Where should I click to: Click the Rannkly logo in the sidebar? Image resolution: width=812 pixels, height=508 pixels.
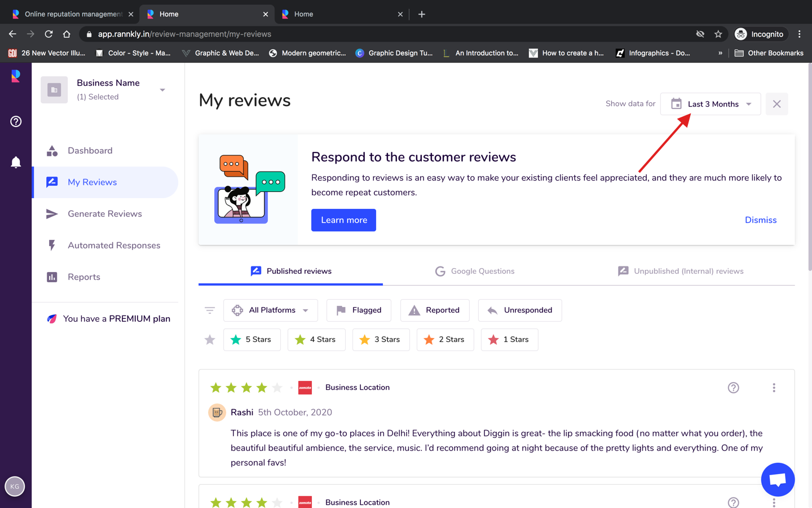pyautogui.click(x=16, y=76)
